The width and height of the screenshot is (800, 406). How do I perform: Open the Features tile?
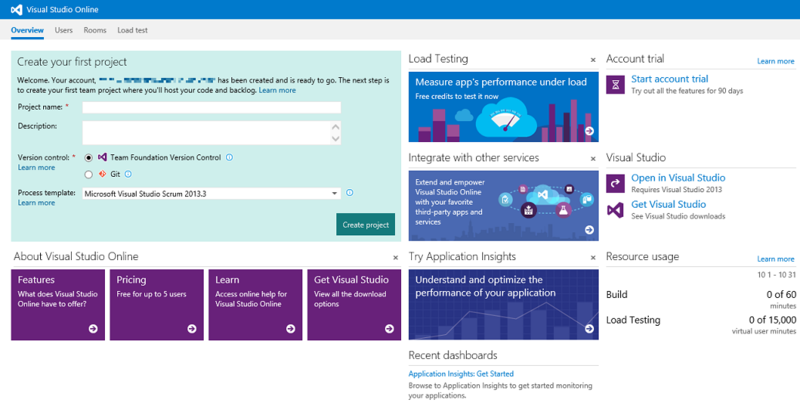coord(58,305)
